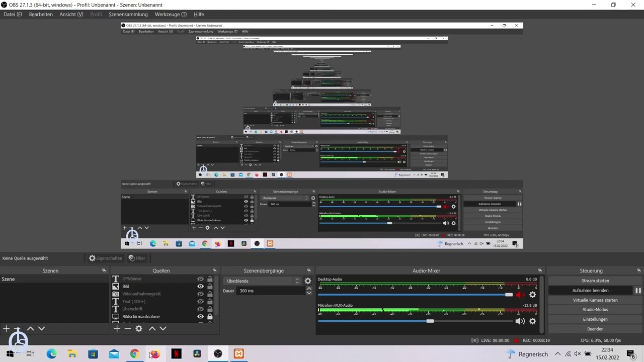Pause recording with the pause icon

[x=638, y=291]
